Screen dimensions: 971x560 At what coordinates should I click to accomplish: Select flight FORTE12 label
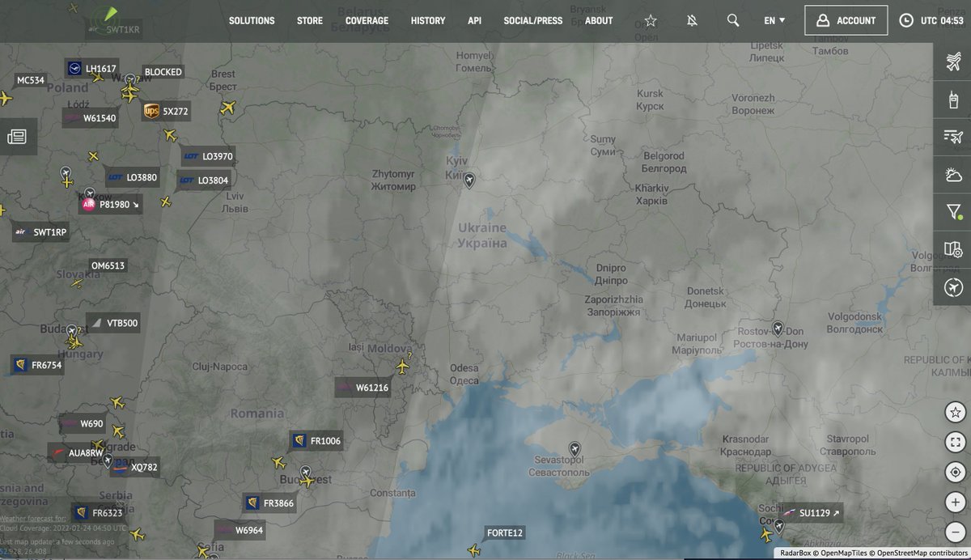coord(505,532)
